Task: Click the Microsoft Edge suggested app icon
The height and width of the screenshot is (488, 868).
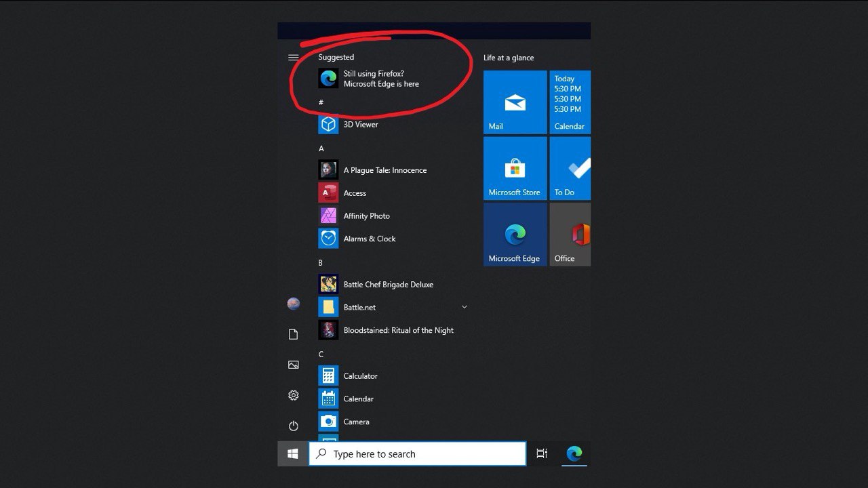Action: pyautogui.click(x=328, y=79)
